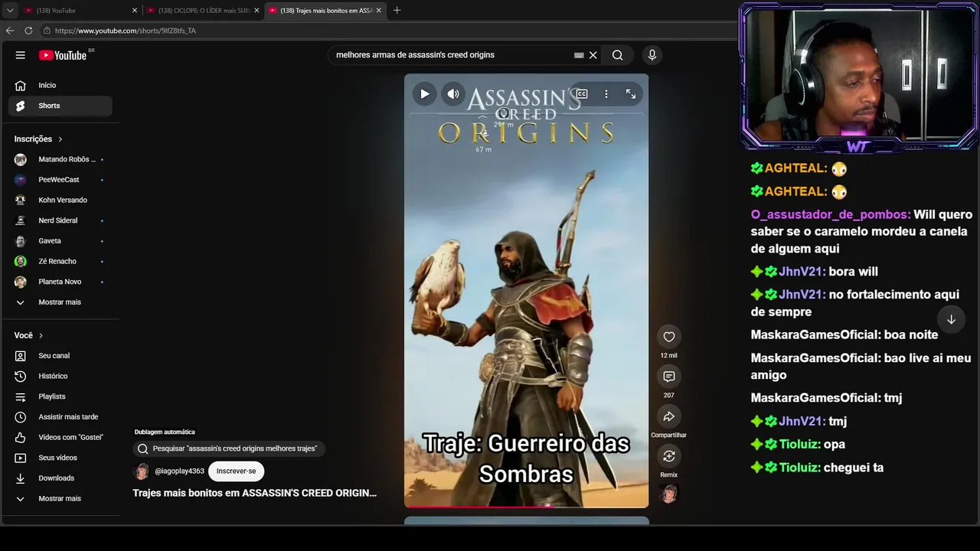Click the Short's title "Trajes mais bonitos em ASSASSIN'S CREED ORIGIN…"
Viewport: 980px width, 551px height.
click(255, 493)
